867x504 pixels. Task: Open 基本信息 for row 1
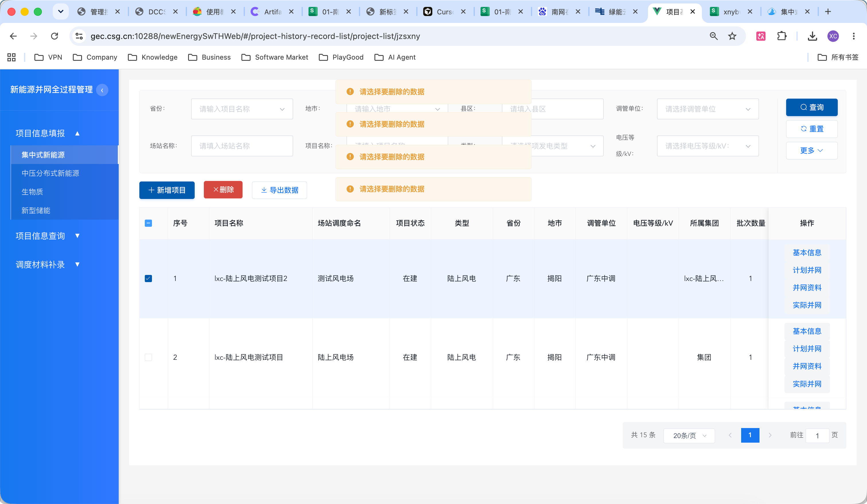click(x=807, y=253)
